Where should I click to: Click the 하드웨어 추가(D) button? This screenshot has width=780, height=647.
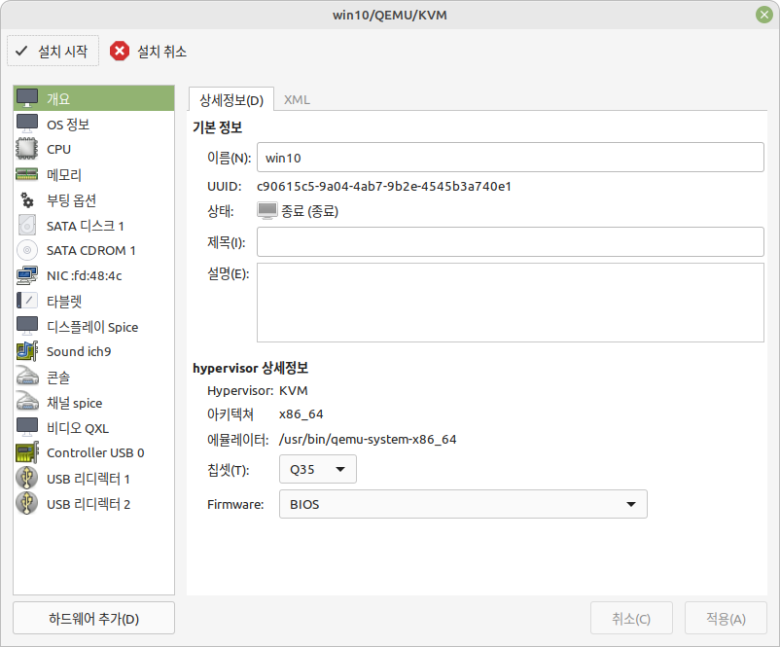(94, 618)
